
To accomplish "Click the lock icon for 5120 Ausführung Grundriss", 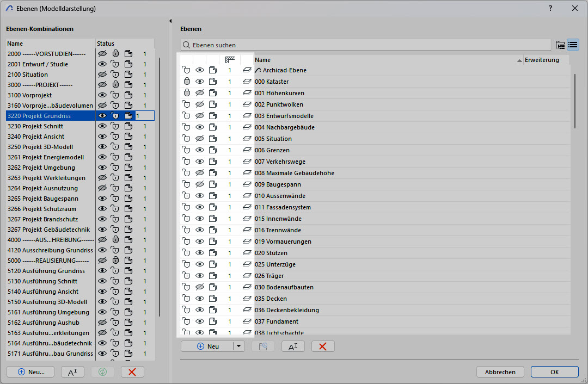I will (x=115, y=271).
